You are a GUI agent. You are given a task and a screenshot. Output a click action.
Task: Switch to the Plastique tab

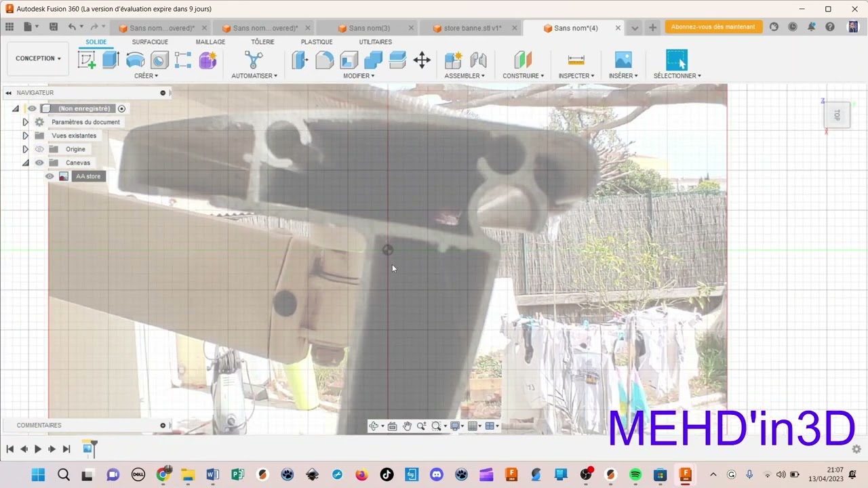[317, 42]
